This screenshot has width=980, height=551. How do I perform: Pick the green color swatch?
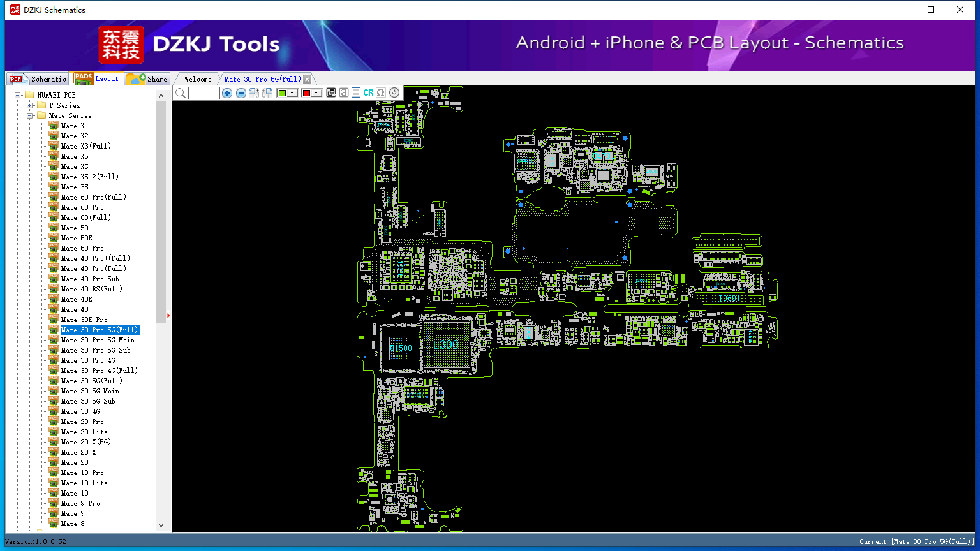(282, 93)
